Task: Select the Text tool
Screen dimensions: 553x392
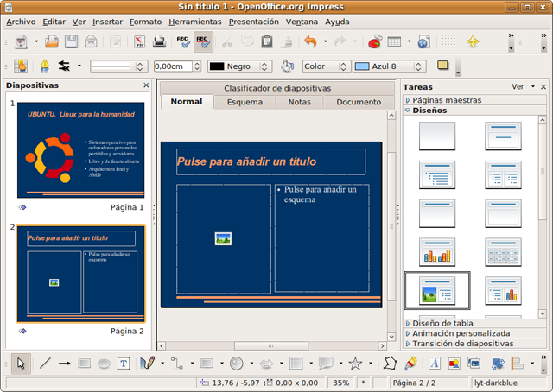Action: click(124, 364)
